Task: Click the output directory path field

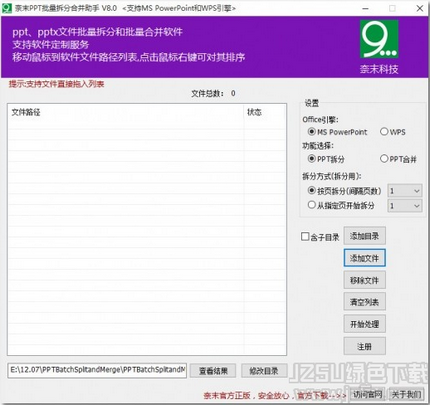Action: click(97, 370)
